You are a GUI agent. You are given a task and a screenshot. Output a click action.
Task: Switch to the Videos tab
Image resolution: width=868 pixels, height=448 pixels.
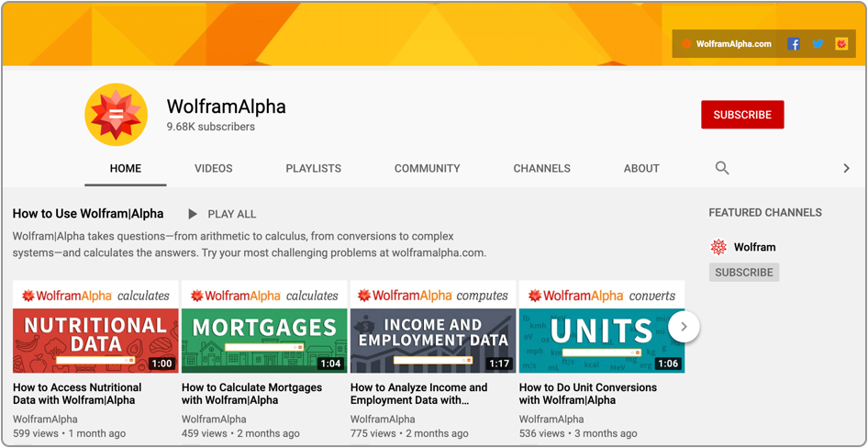click(x=213, y=169)
